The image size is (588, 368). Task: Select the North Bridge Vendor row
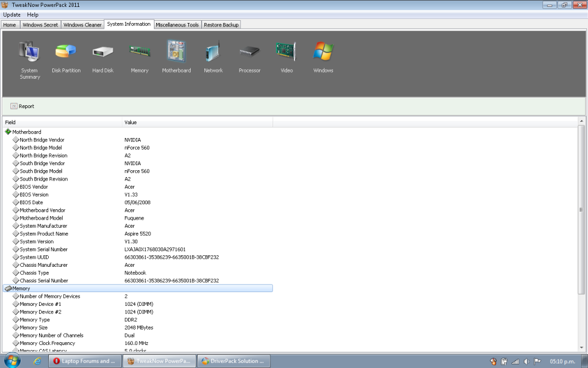138,140
